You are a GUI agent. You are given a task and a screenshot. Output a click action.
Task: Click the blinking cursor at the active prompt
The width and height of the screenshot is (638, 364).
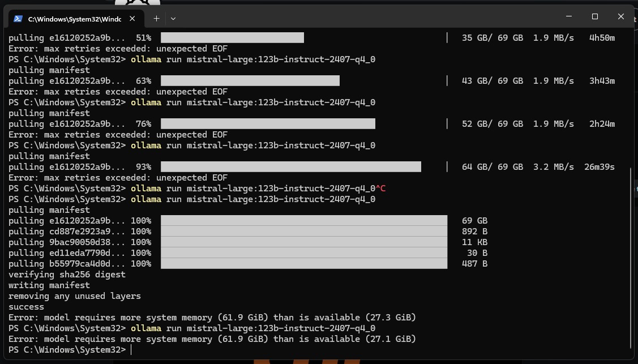[132, 349]
